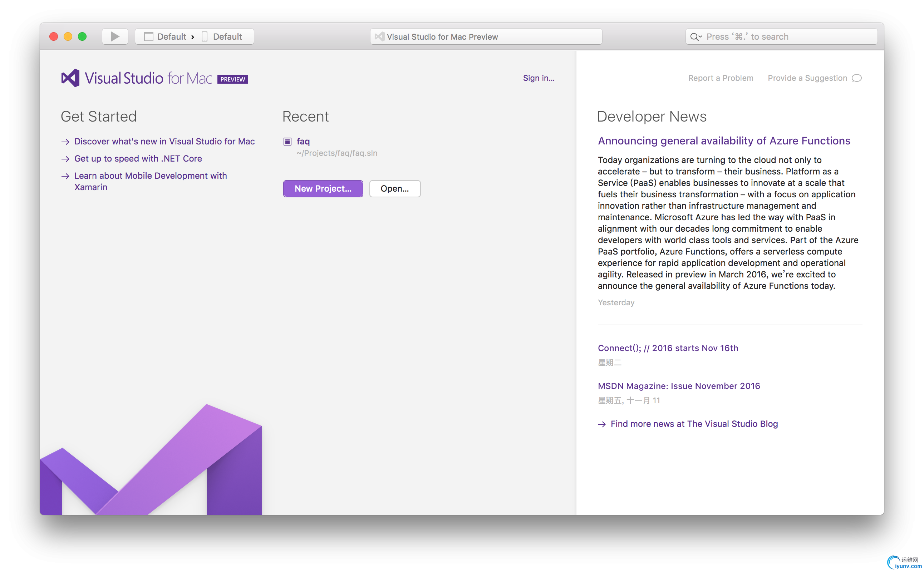Open Get up to speed with .NET Core
This screenshot has width=924, height=572.
(138, 158)
